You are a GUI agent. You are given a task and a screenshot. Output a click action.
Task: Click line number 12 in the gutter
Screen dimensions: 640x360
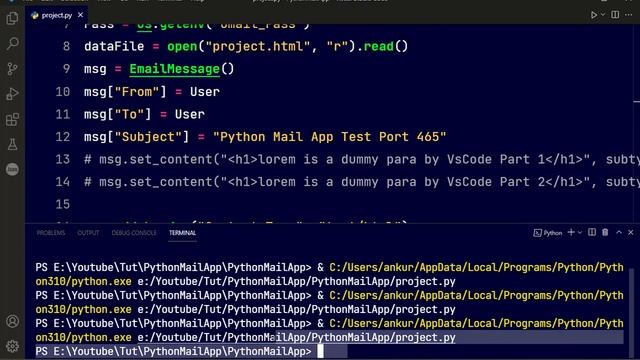coord(62,137)
